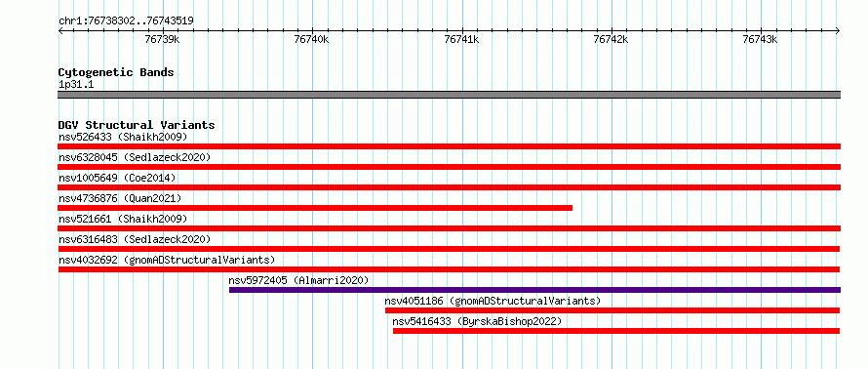Click the 76741k ruler tick label

click(461, 39)
